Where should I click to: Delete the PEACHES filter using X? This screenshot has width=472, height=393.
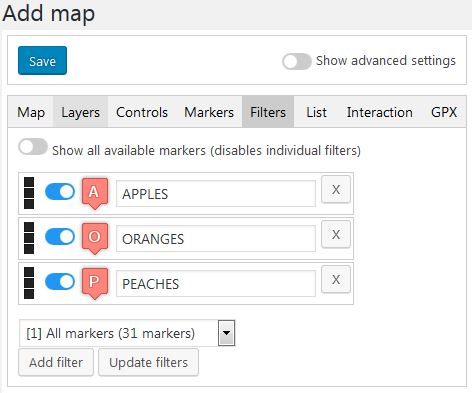coord(336,280)
